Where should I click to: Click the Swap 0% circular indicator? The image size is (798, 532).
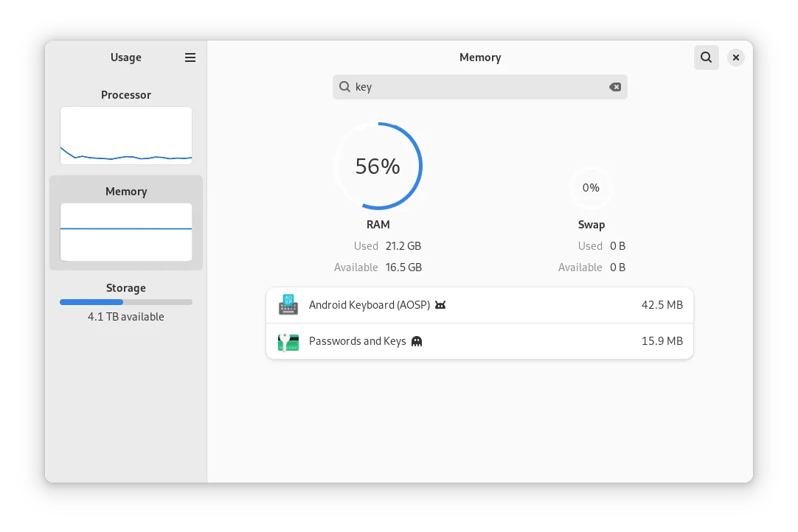click(591, 188)
